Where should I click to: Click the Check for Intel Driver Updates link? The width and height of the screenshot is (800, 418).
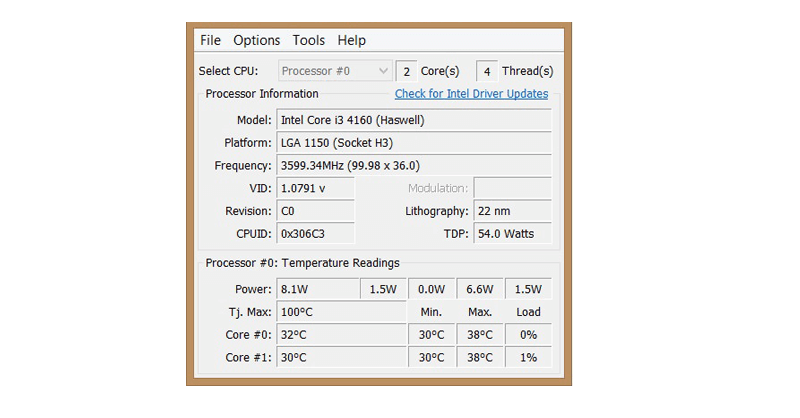[x=471, y=94]
